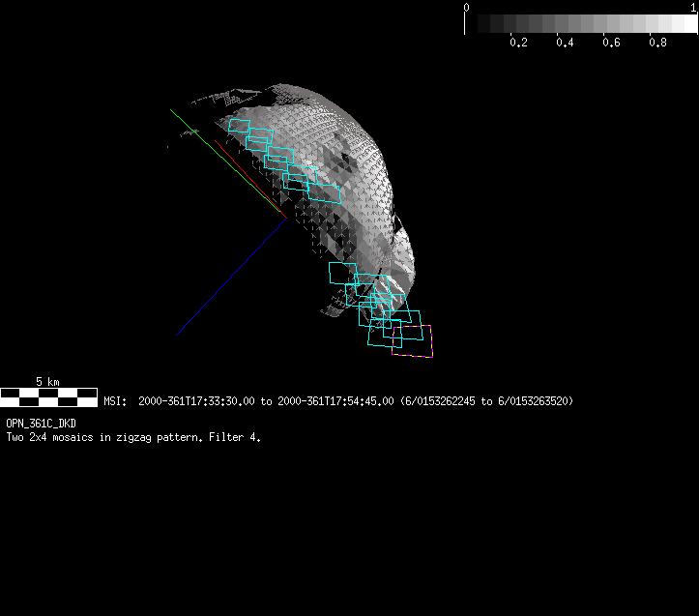Click the 0.4 colorbar tick label
The image size is (699, 616).
[x=565, y=43]
